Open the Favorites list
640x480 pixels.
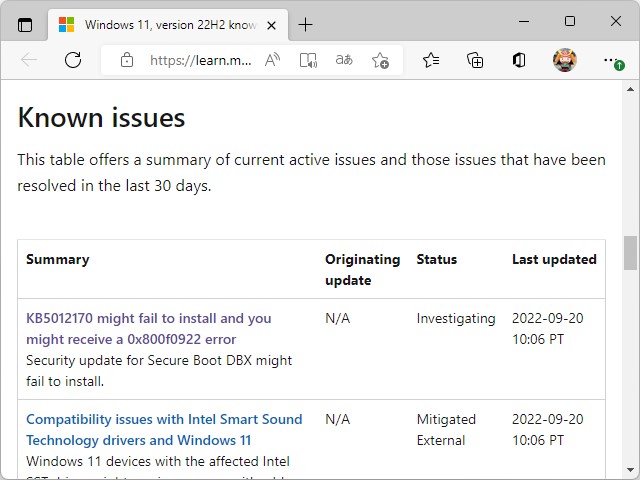[431, 60]
